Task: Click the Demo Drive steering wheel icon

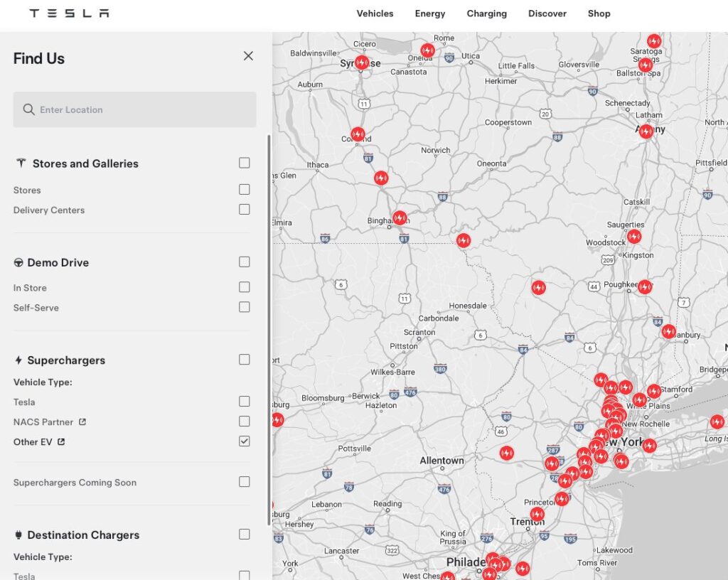Action: (18, 262)
